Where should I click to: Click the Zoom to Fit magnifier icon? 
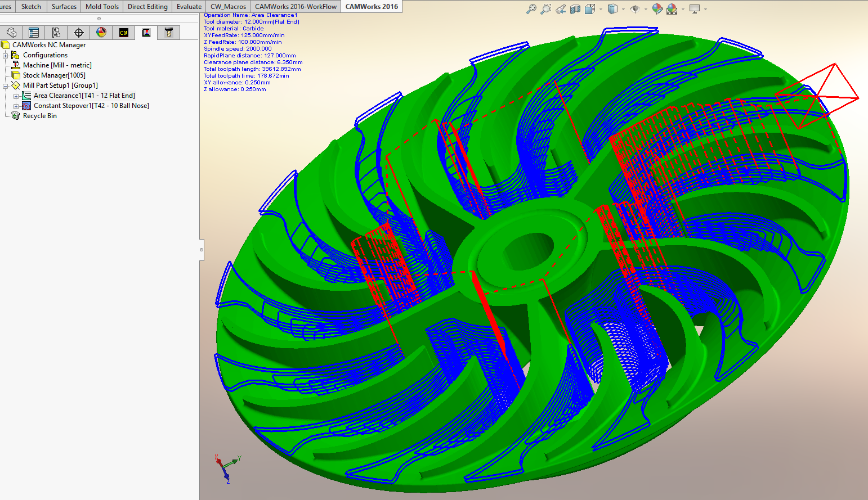[531, 9]
